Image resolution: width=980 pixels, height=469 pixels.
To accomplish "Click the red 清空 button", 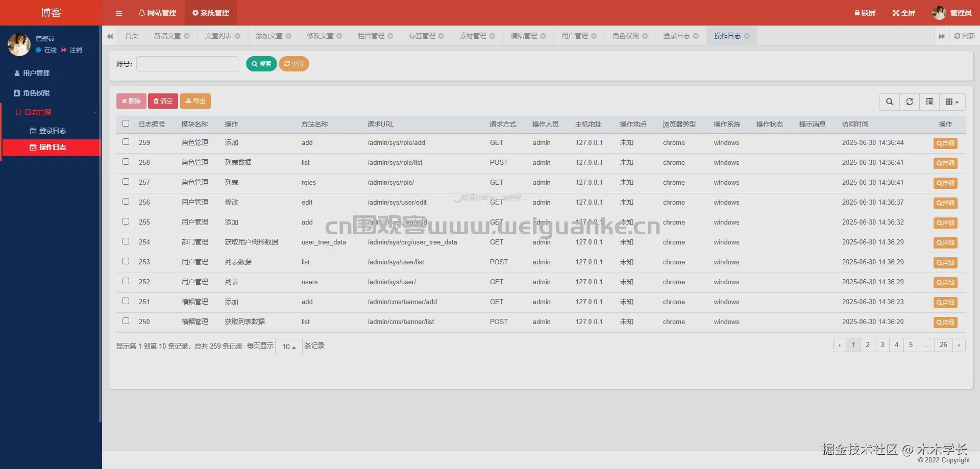I will pos(163,101).
